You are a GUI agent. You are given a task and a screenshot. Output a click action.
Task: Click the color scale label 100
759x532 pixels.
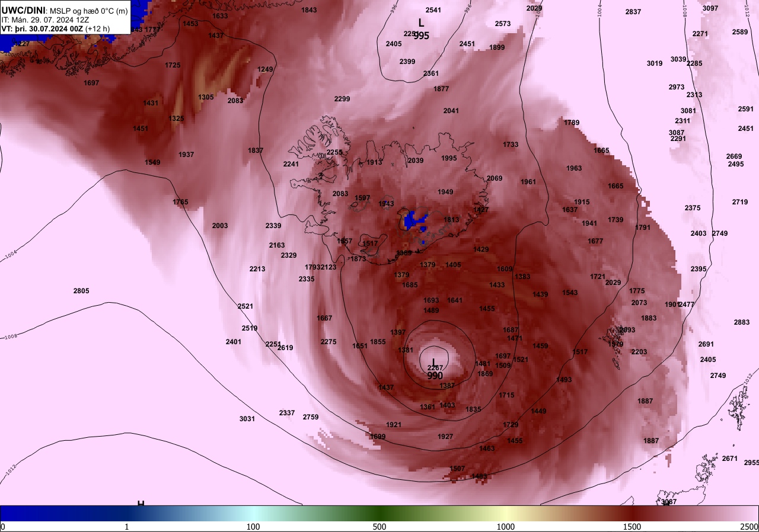coord(253,527)
